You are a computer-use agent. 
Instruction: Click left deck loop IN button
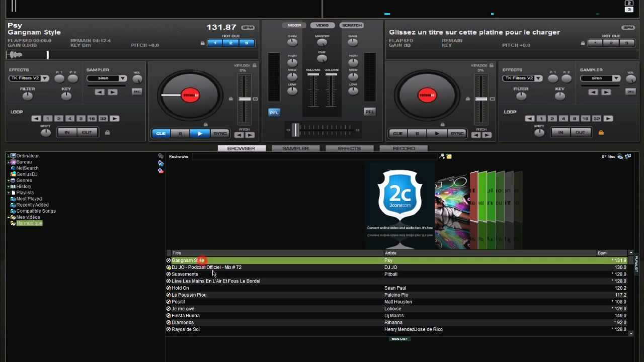point(67,132)
